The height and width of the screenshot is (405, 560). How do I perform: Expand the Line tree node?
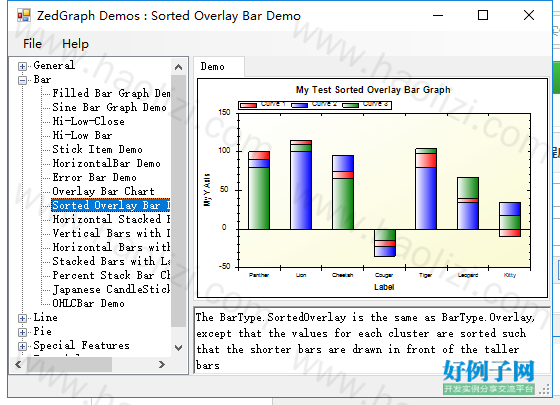tap(22, 318)
